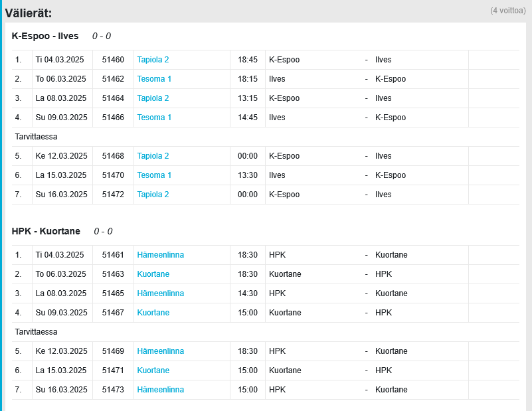Image resolution: width=532 pixels, height=411 pixels.
Task: Click game number 51468
Action: 113,156
